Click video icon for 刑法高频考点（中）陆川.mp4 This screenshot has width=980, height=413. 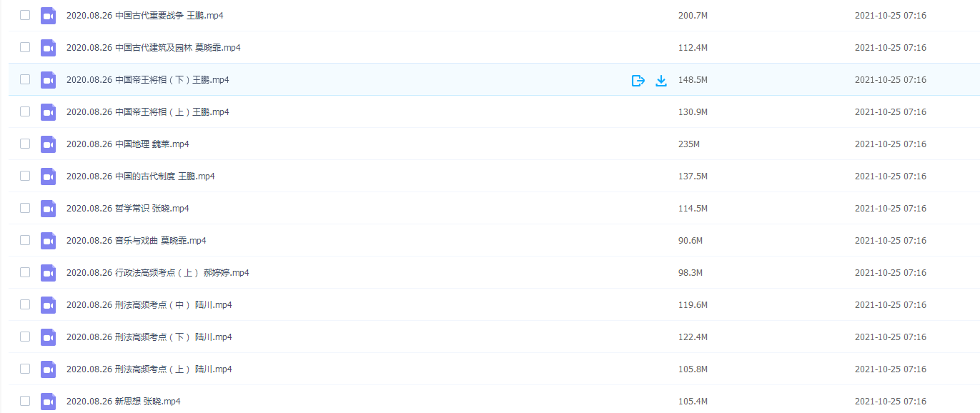tap(48, 305)
